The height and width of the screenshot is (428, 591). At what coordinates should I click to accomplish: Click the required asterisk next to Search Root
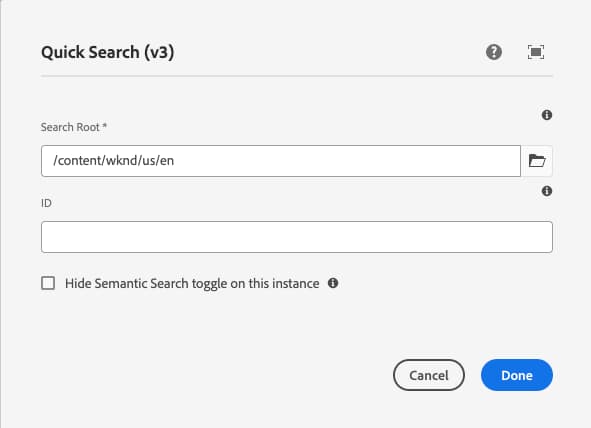105,125
